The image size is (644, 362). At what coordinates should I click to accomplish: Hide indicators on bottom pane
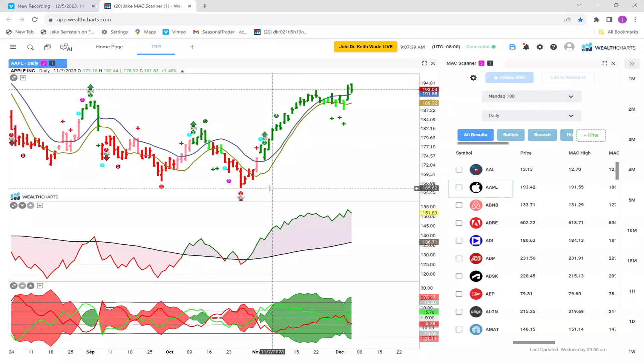pyautogui.click(x=14, y=286)
